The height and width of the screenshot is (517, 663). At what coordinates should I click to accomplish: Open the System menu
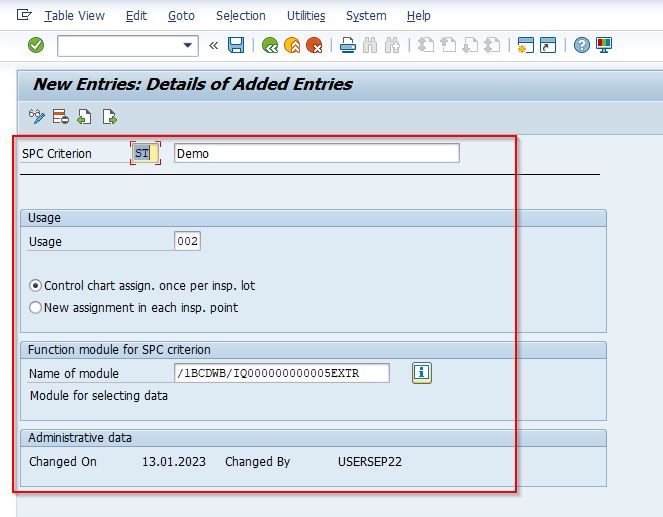[366, 16]
